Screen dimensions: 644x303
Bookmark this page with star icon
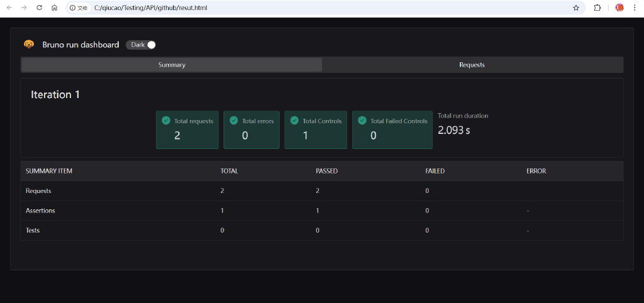575,8
